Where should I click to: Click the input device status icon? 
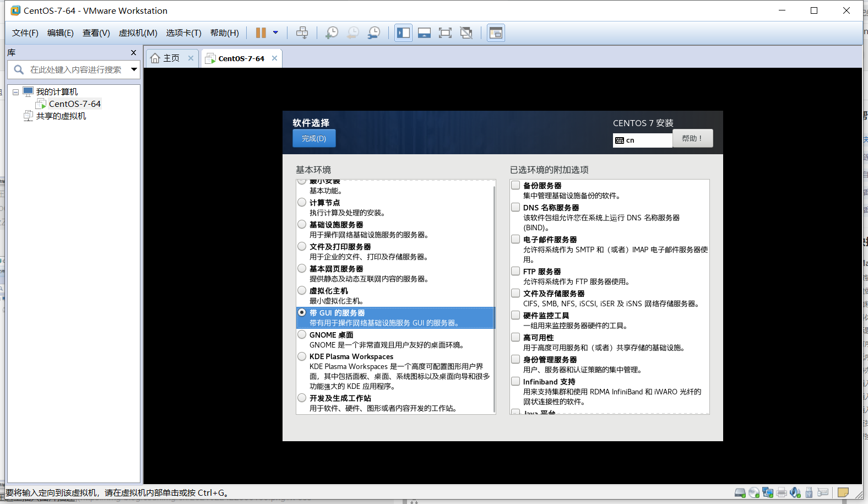823,492
